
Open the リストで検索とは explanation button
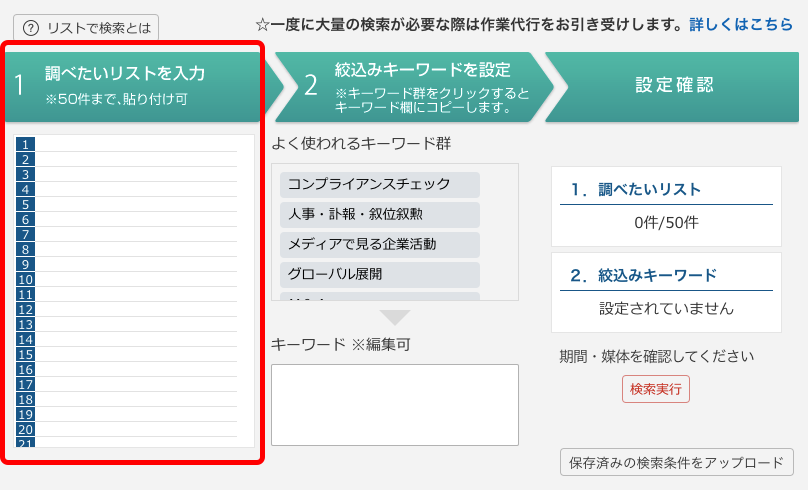point(85,29)
